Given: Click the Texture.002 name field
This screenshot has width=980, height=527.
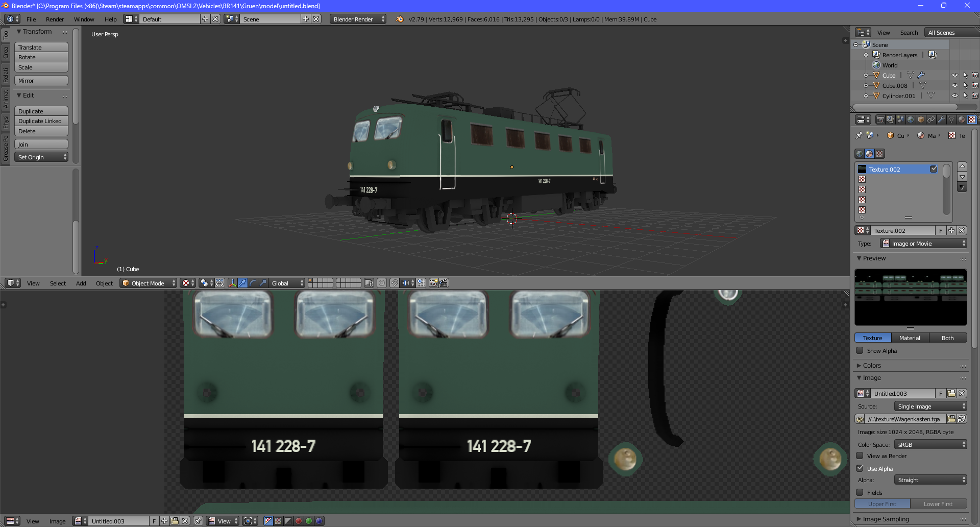Looking at the screenshot, I should coord(902,231).
